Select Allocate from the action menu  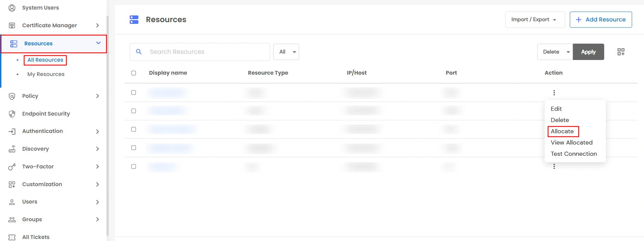click(562, 131)
